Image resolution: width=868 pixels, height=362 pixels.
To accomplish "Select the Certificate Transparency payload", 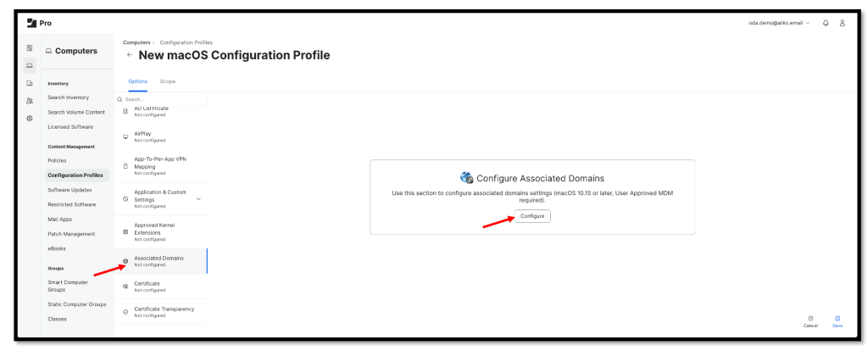I will (x=164, y=311).
